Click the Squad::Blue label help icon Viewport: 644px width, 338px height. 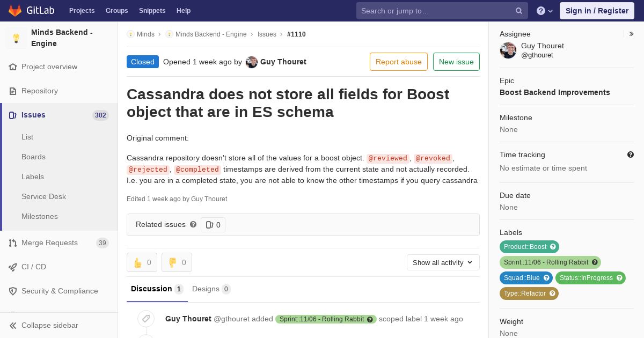[x=546, y=278]
